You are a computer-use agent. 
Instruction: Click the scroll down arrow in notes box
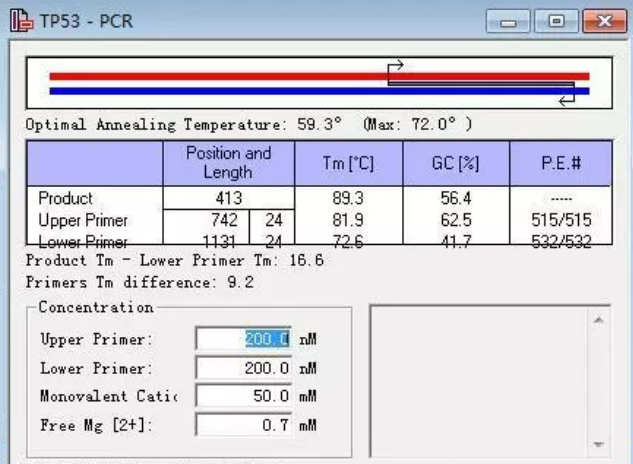pyautogui.click(x=599, y=444)
